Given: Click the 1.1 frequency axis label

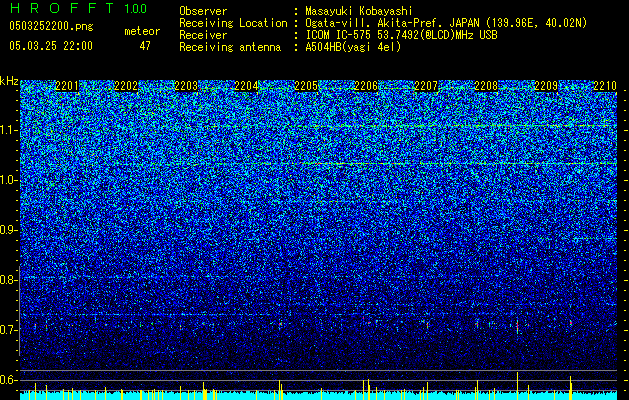Looking at the screenshot, I should [7, 130].
